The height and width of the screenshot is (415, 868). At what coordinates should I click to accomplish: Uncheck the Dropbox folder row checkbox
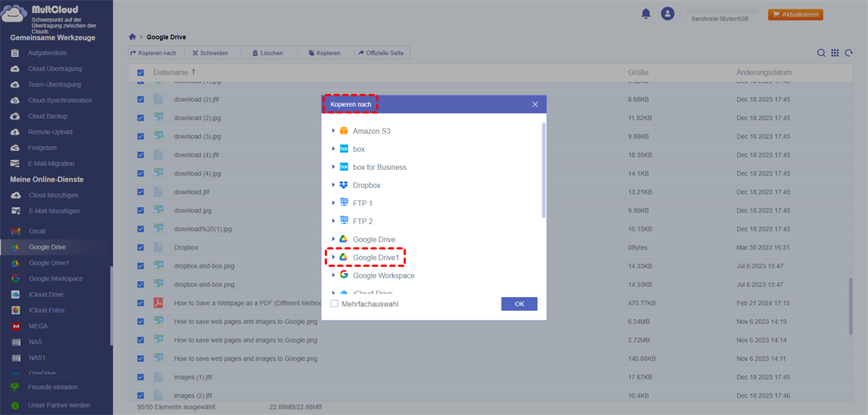coord(140,247)
